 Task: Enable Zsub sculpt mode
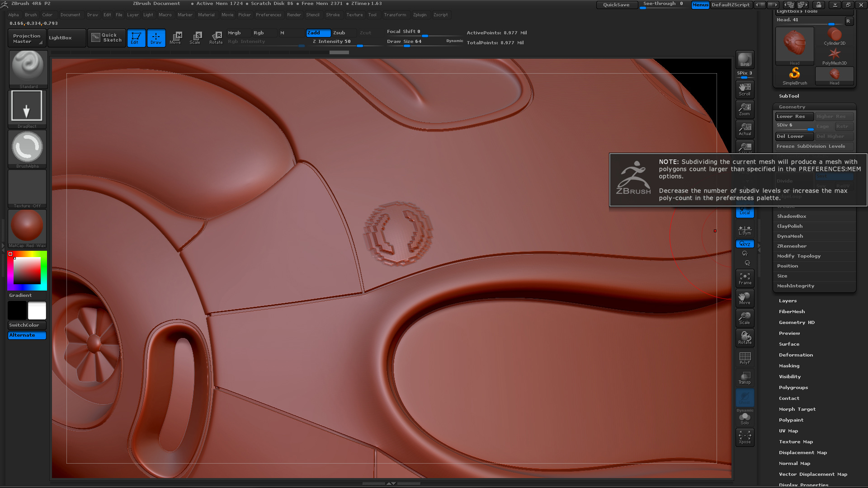coord(344,33)
